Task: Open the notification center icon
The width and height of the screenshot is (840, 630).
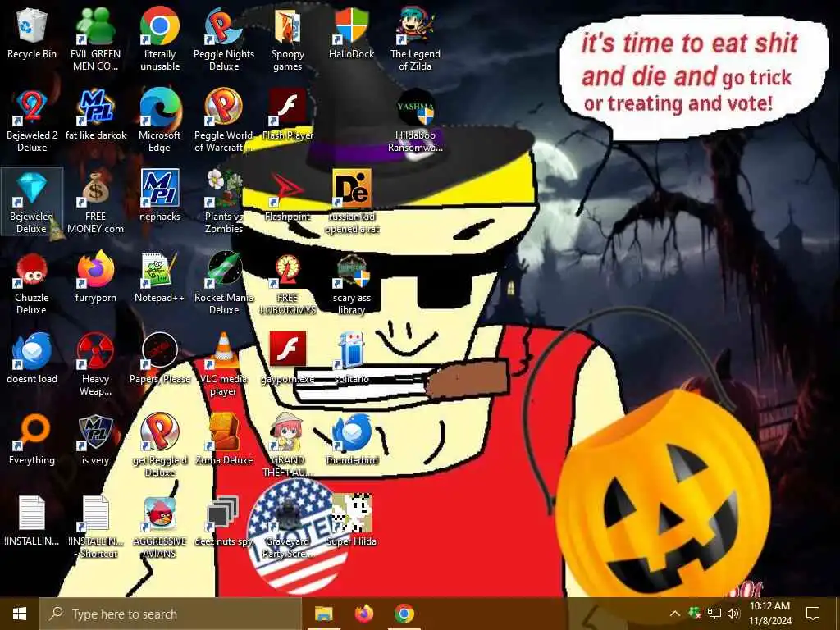Action: click(813, 614)
